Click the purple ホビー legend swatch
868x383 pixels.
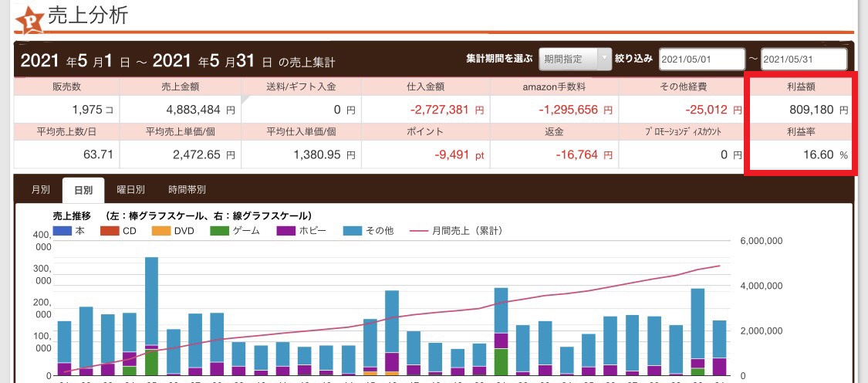pyautogui.click(x=286, y=231)
